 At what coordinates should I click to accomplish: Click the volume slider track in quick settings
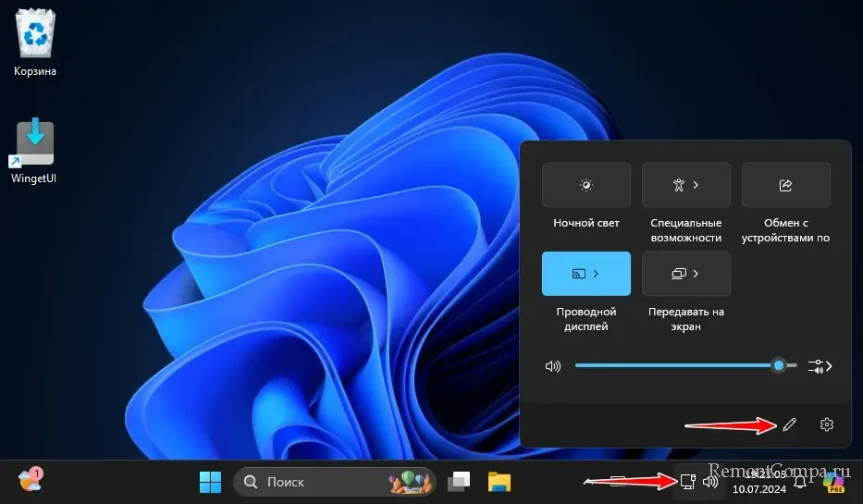[x=675, y=366]
